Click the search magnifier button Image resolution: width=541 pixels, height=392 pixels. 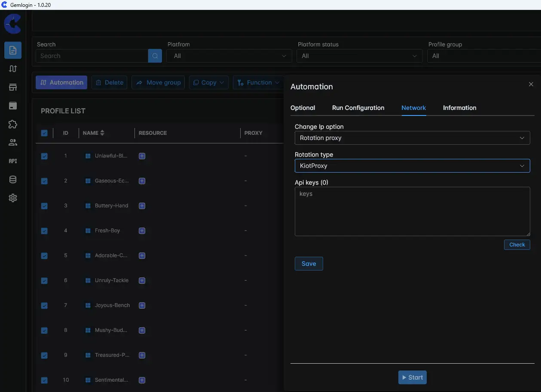coord(155,56)
